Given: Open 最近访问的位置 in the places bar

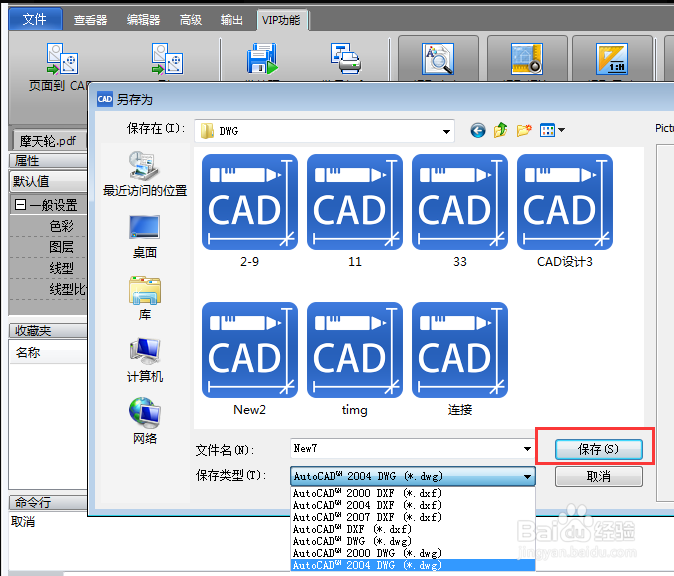Looking at the screenshot, I should [145, 175].
